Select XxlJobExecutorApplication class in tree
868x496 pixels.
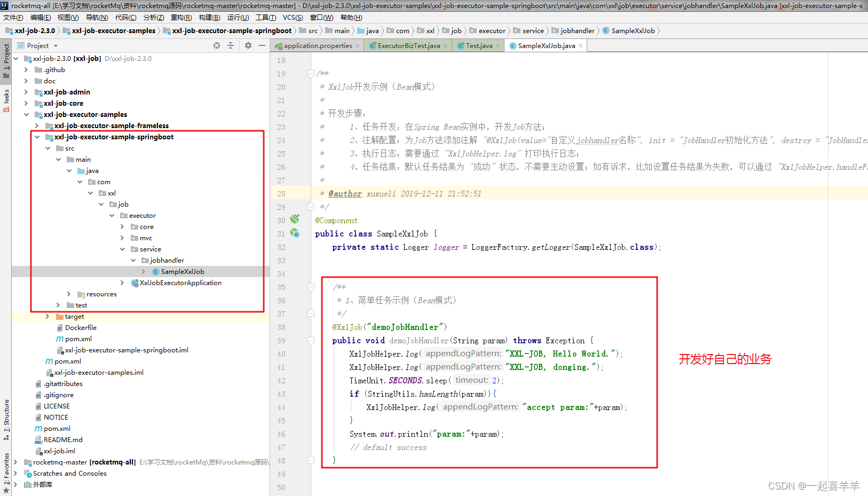(180, 282)
